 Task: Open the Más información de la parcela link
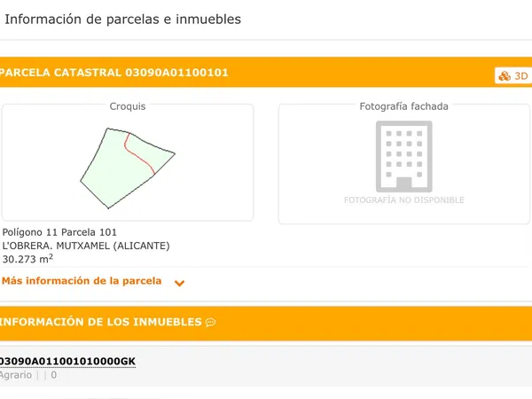pos(82,281)
